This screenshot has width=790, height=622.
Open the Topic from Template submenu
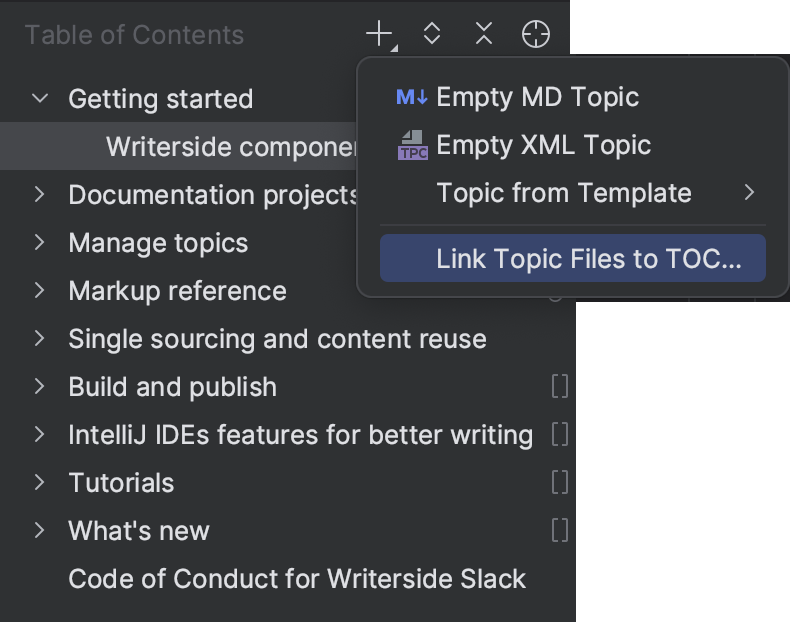(x=564, y=193)
